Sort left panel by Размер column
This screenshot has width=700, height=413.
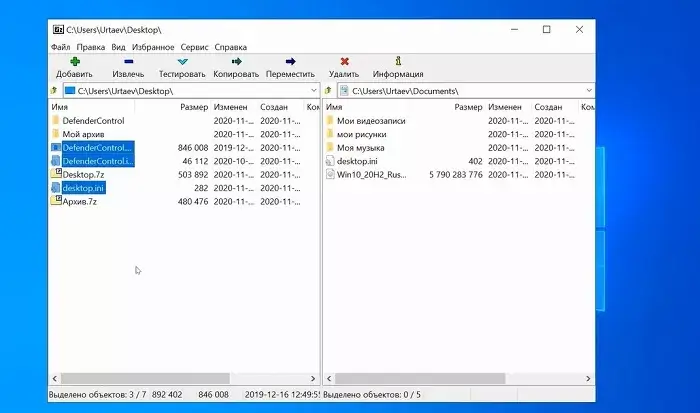(193, 107)
